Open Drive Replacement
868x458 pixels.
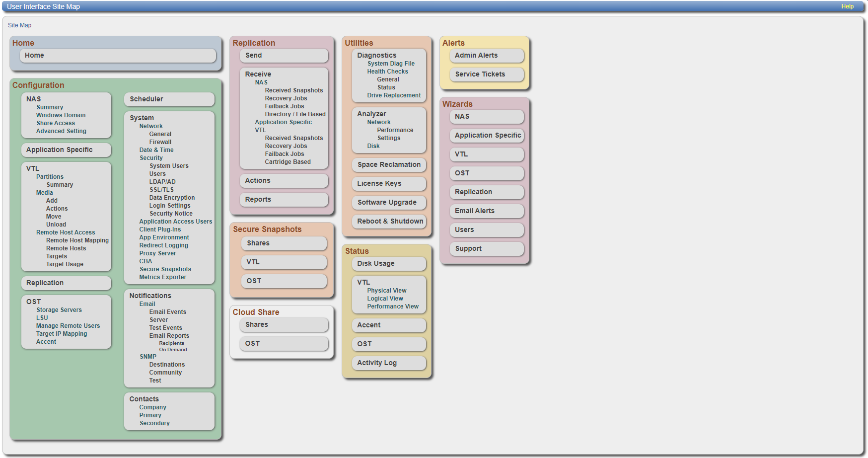[394, 95]
